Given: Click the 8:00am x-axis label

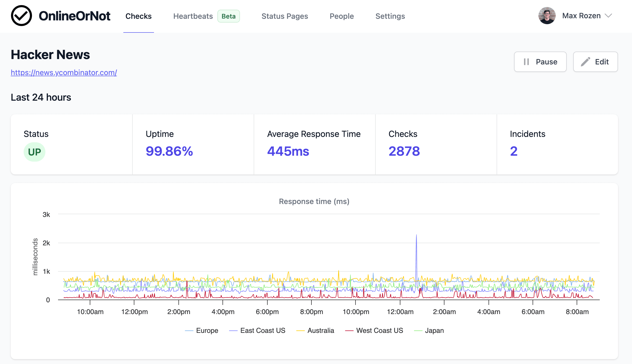Looking at the screenshot, I should coord(577,312).
